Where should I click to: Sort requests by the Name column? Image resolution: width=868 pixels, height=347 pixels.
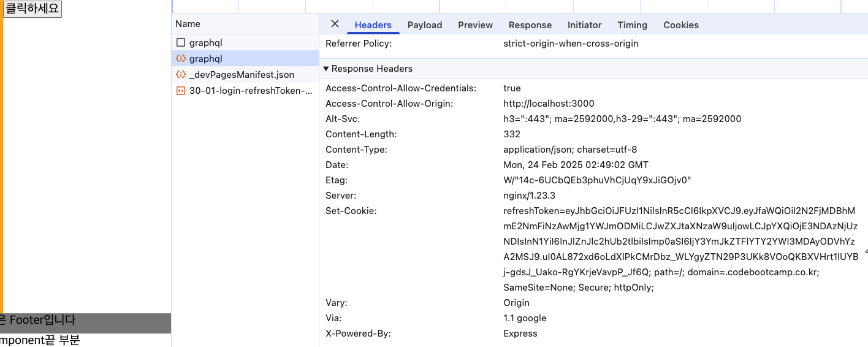pos(245,24)
